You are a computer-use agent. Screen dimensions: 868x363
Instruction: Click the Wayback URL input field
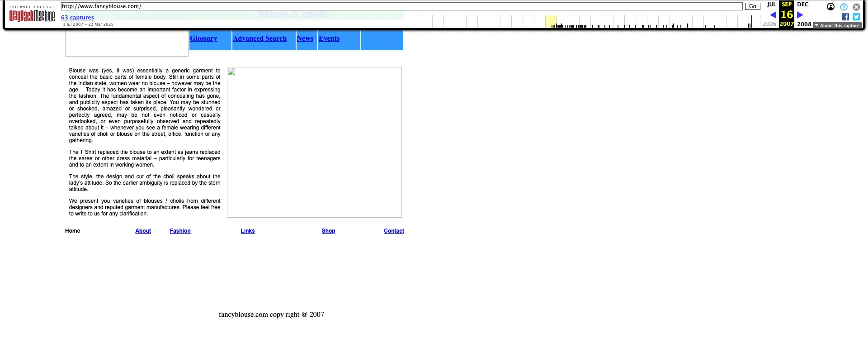click(x=401, y=6)
